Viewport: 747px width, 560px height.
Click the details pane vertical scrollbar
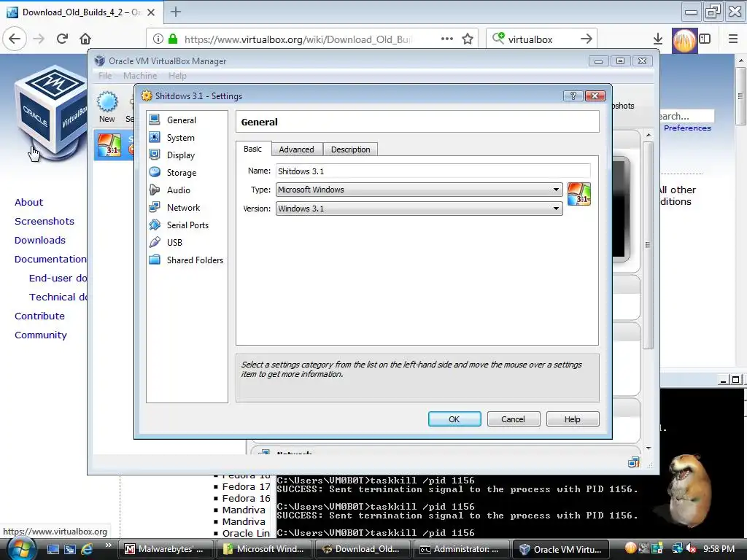tap(649, 245)
